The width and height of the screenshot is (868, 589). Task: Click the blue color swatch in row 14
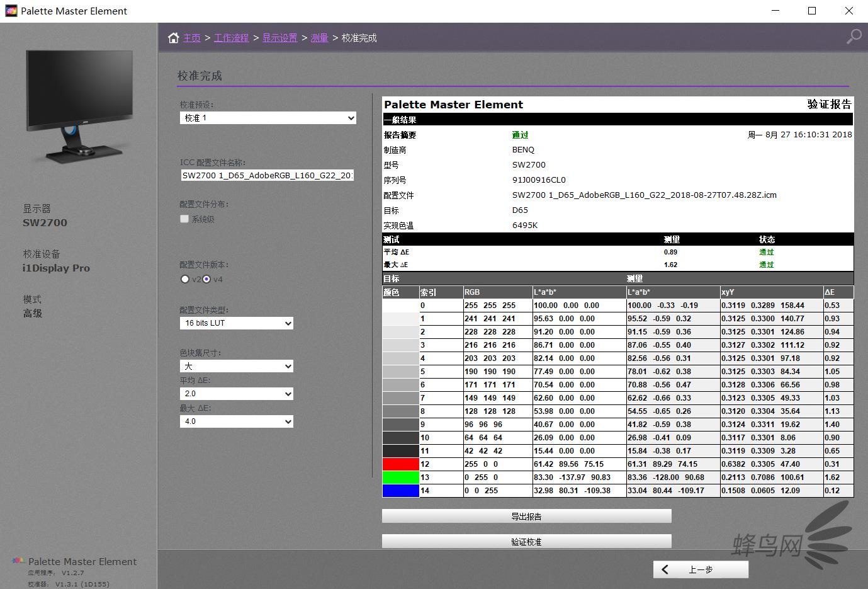tap(400, 491)
